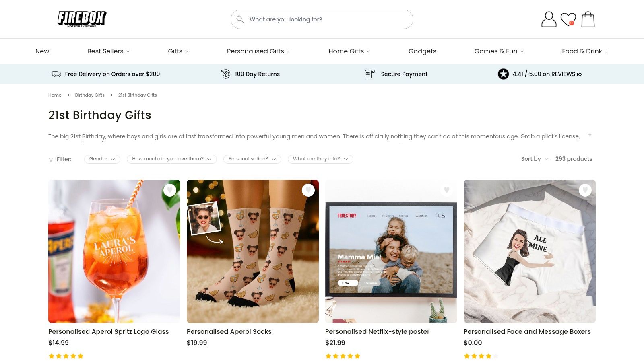Expand the Sort by dropdown
Image resolution: width=644 pixels, height=362 pixels.
click(535, 159)
